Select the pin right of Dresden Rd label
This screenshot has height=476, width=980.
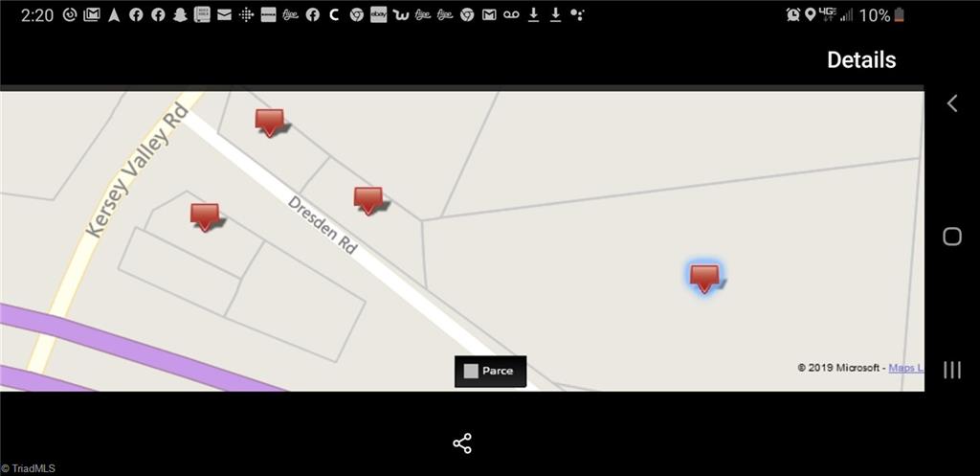click(x=368, y=200)
